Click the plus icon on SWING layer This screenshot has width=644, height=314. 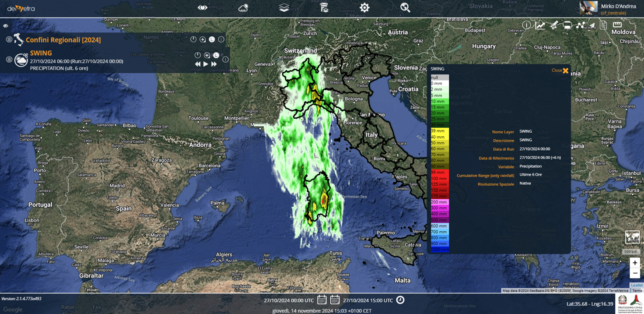(207, 55)
